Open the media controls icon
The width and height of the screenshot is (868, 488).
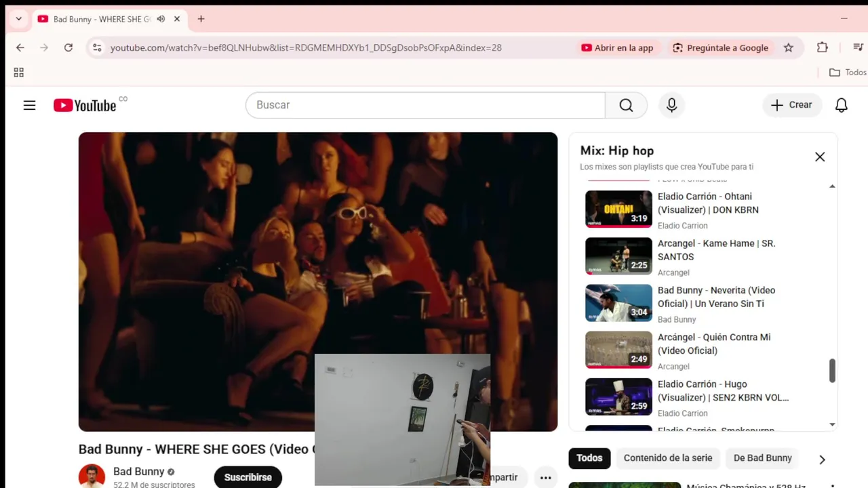pyautogui.click(x=858, y=47)
